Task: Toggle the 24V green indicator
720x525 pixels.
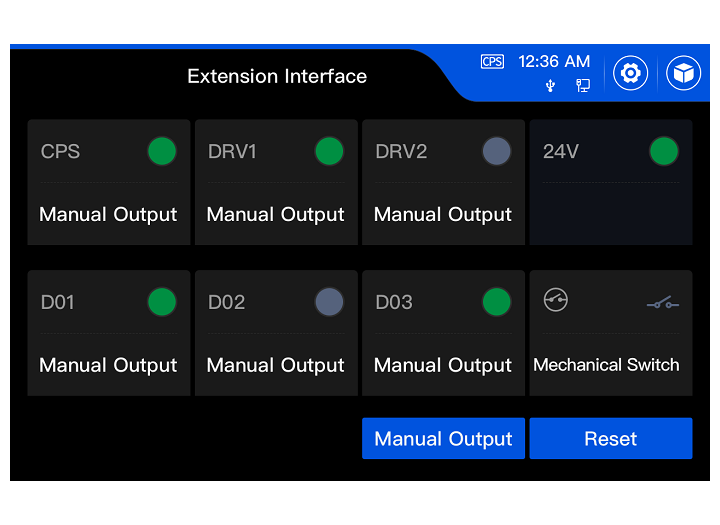Action: (664, 151)
